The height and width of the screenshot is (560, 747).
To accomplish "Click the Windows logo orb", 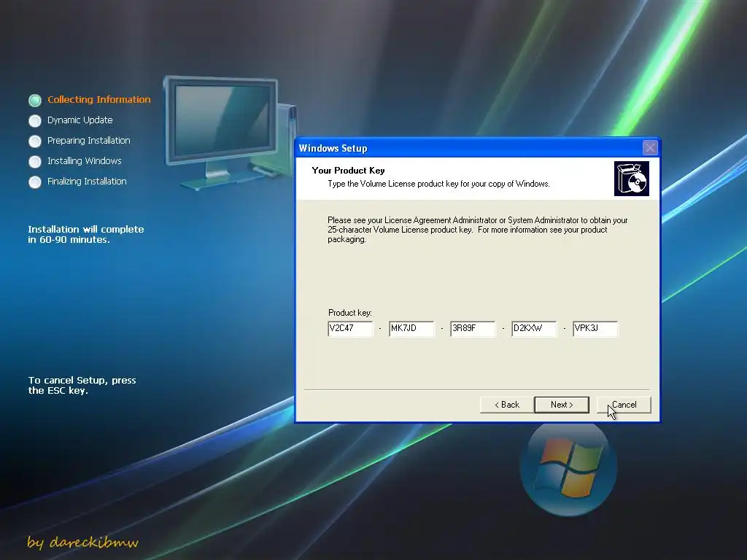I will 568,469.
